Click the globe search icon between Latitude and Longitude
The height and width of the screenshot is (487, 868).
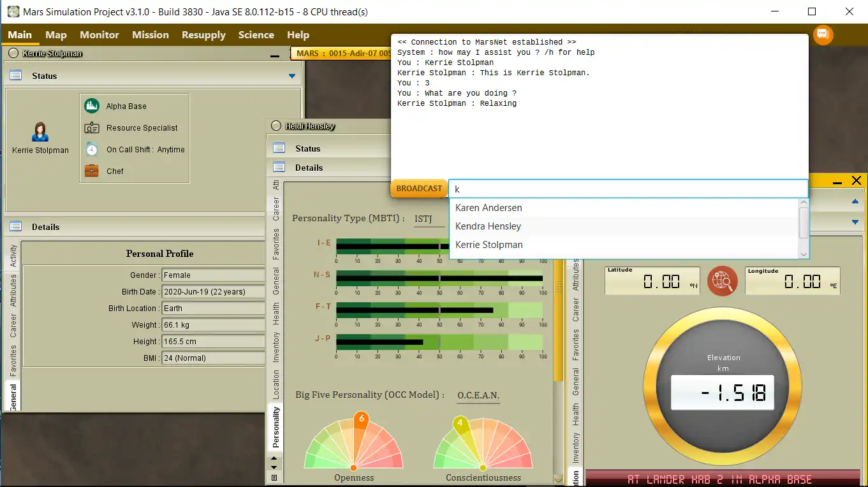tap(722, 280)
